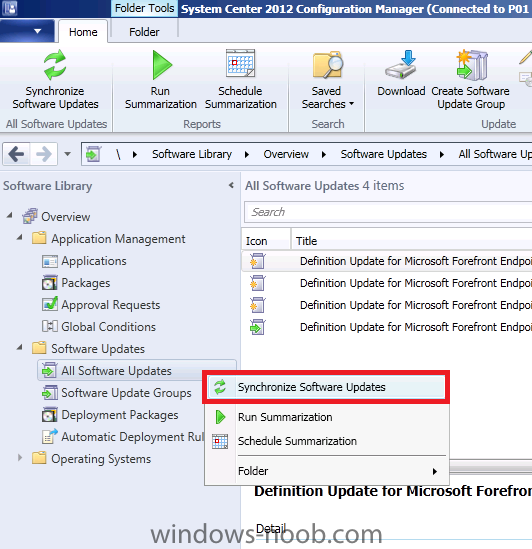Go forward with the navigation arrow
Viewport: 532px width, 549px height.
pyautogui.click(x=43, y=154)
